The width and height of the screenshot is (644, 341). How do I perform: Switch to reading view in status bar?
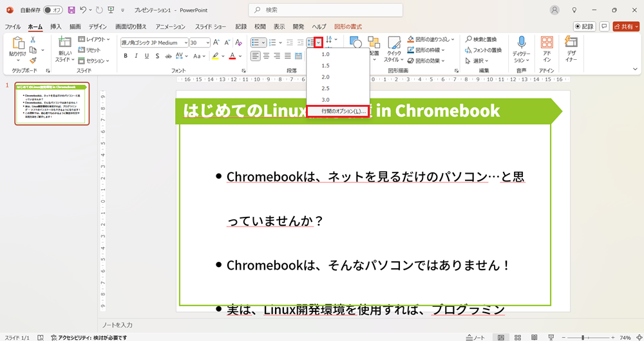(535, 337)
